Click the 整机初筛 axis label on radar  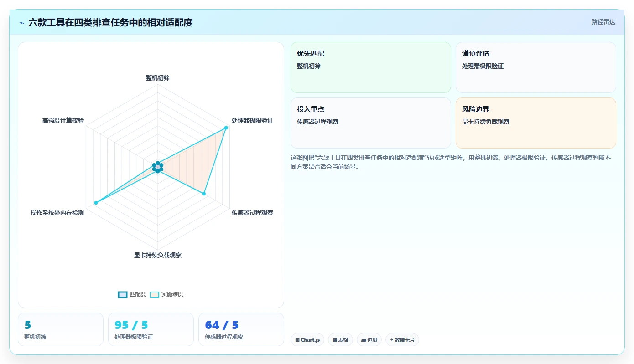(158, 78)
